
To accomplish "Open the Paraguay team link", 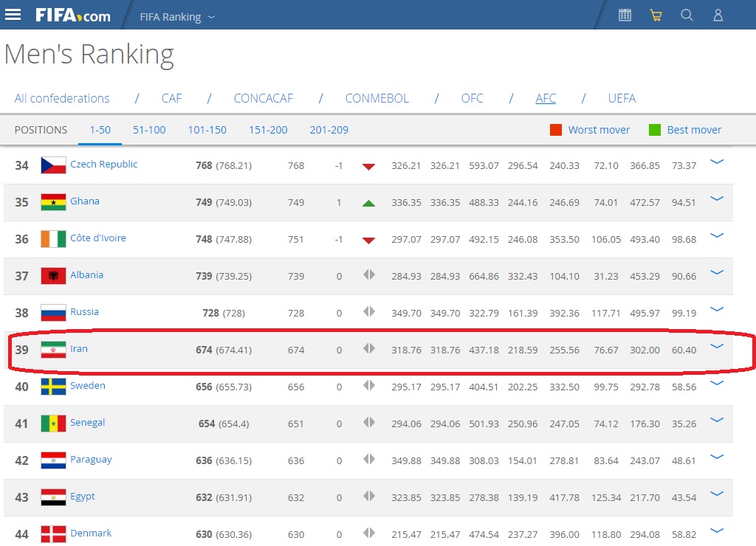I will point(91,460).
